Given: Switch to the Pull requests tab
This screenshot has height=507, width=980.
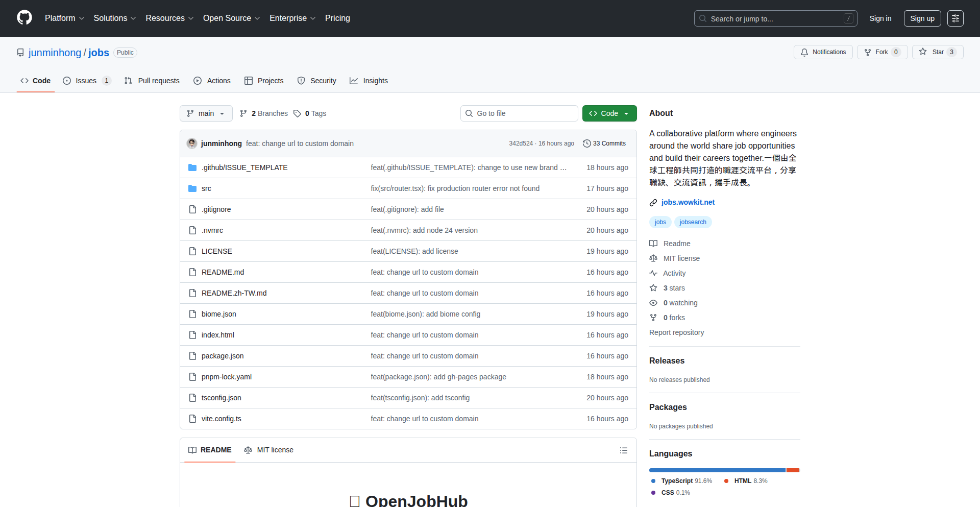Looking at the screenshot, I should pos(152,81).
